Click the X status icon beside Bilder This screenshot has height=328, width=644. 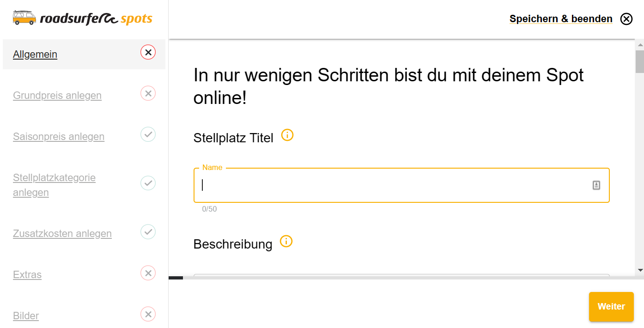[148, 315]
